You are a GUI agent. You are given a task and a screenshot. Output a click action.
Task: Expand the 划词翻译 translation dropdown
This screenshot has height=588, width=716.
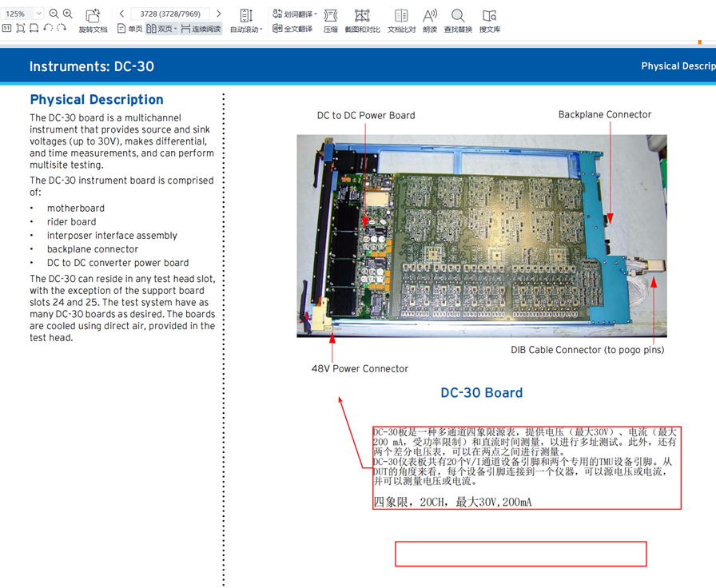(x=295, y=14)
